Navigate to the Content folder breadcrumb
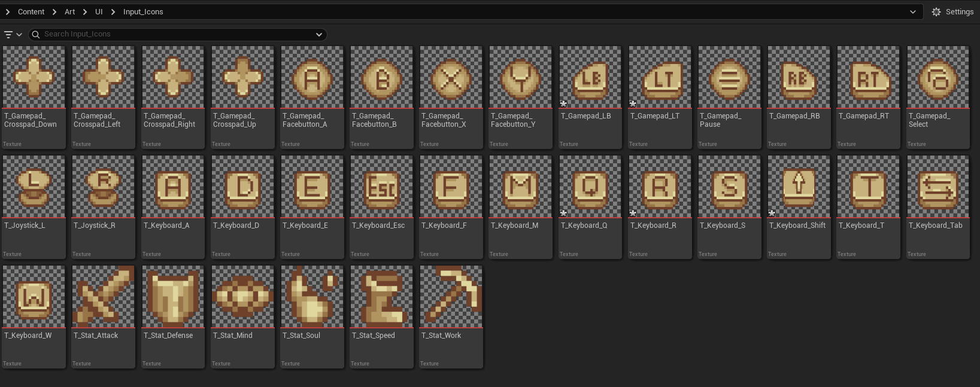 [31, 12]
